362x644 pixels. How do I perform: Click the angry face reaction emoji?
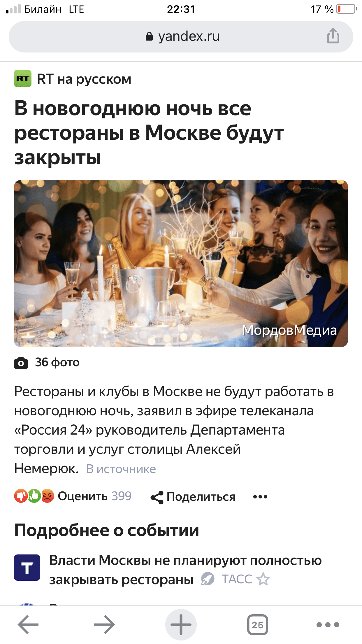[48, 496]
